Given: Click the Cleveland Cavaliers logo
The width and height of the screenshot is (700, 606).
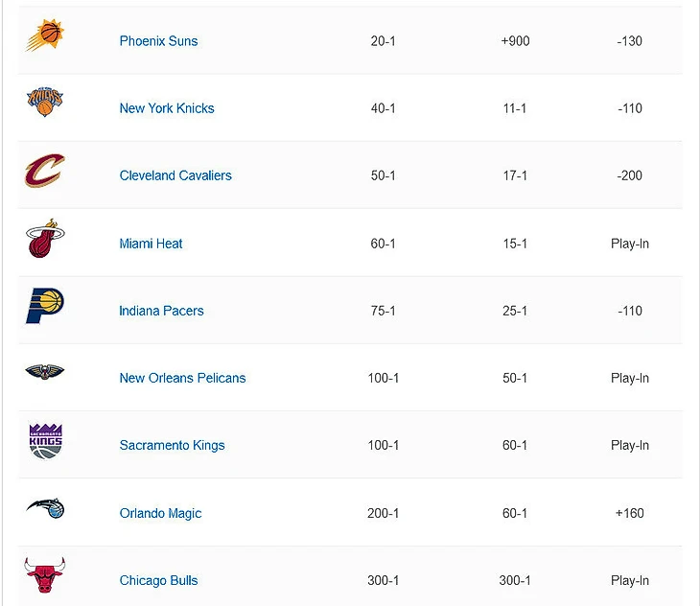Looking at the screenshot, I should tap(45, 171).
